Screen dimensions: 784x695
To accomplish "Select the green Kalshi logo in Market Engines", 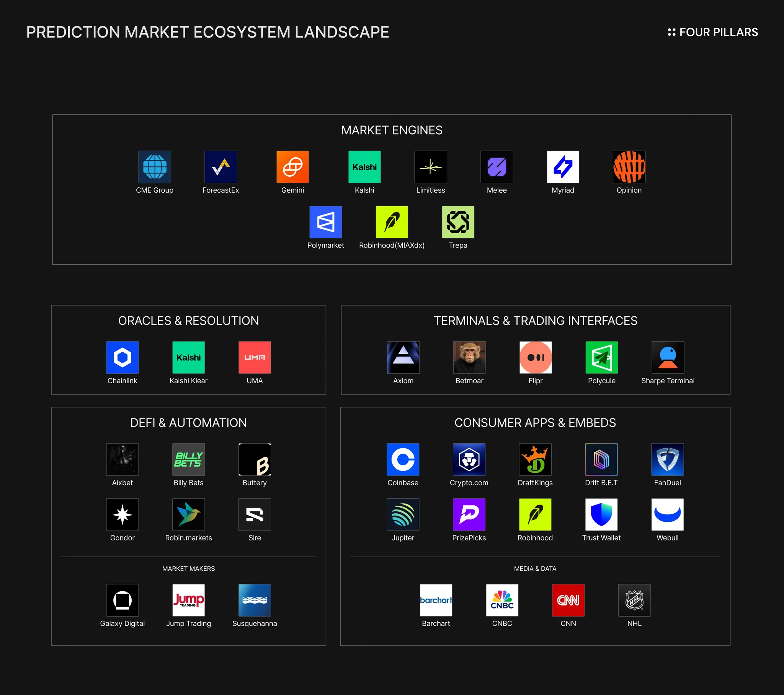I will point(364,167).
